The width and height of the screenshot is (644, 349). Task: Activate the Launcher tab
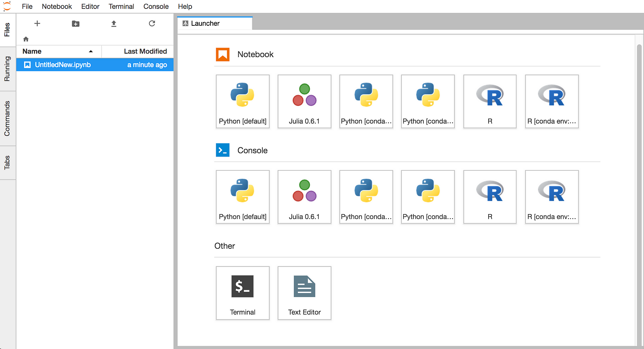click(215, 23)
